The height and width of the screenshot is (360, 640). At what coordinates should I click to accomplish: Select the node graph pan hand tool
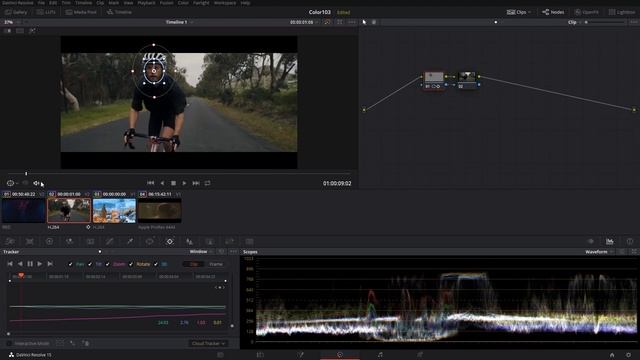click(374, 22)
